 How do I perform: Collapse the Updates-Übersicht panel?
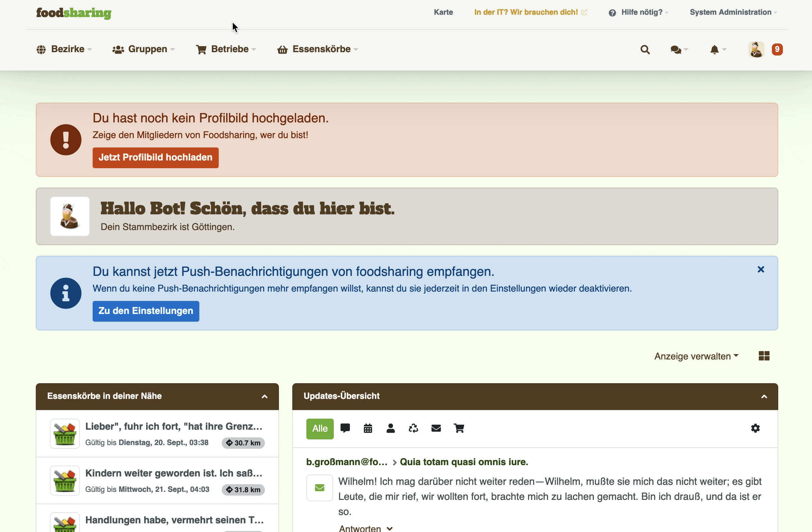click(x=764, y=396)
